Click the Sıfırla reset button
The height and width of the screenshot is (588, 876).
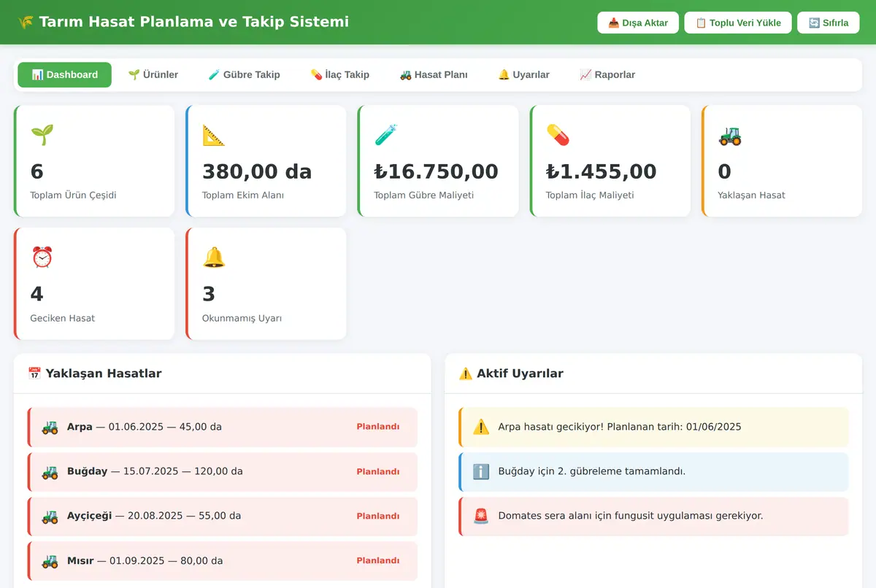click(829, 23)
